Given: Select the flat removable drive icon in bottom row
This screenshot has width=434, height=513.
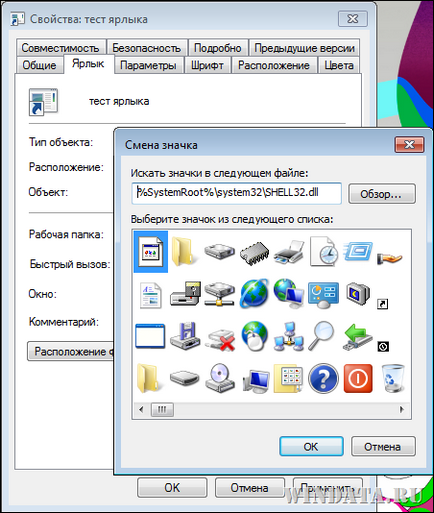Looking at the screenshot, I should [184, 378].
